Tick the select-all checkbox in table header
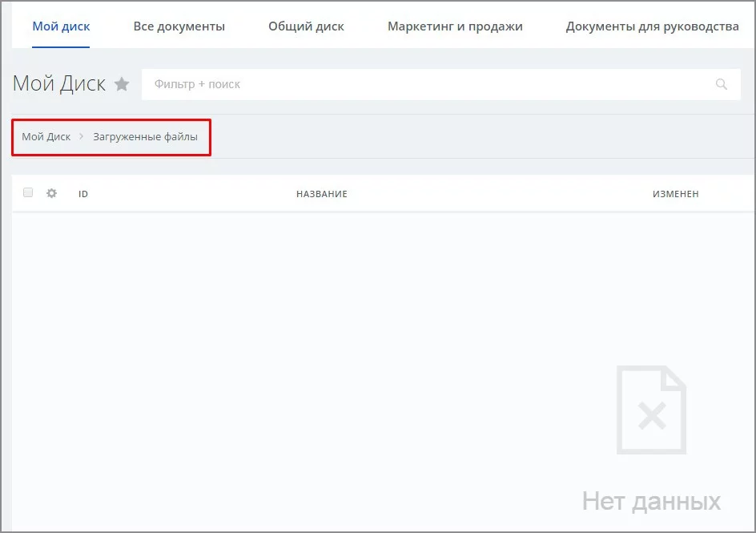Image resolution: width=756 pixels, height=533 pixels. [x=28, y=193]
